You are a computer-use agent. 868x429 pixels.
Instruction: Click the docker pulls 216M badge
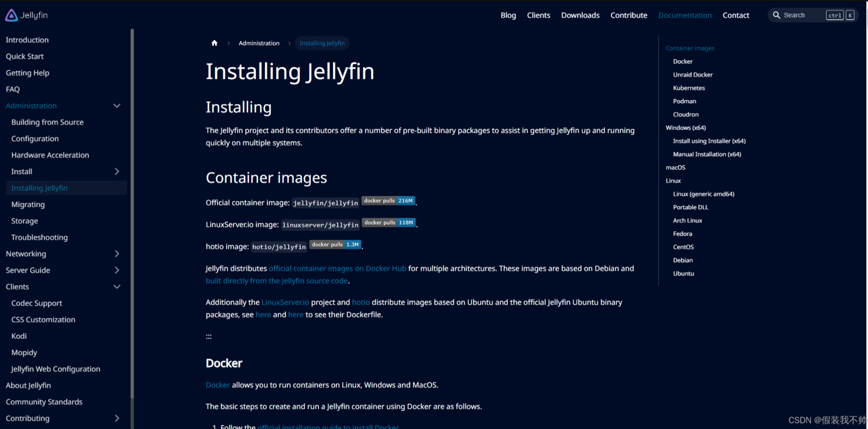click(x=388, y=201)
